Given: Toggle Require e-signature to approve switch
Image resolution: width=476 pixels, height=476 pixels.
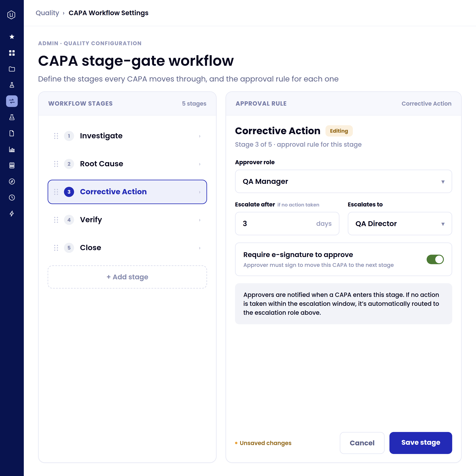Looking at the screenshot, I should point(435,259).
